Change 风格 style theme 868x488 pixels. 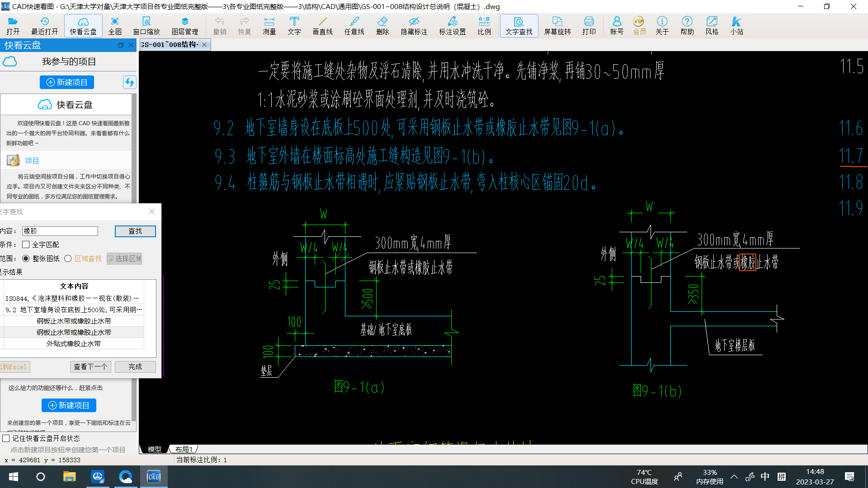coord(712,26)
